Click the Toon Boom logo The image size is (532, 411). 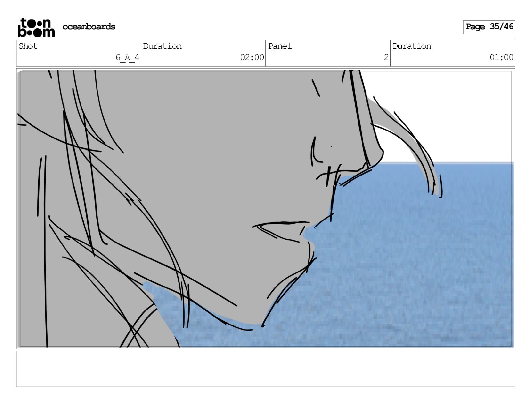36,27
